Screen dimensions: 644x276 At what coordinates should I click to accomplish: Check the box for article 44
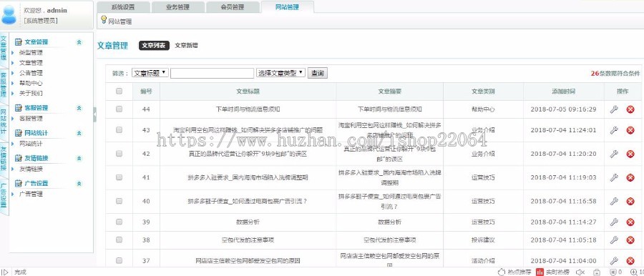(x=119, y=109)
